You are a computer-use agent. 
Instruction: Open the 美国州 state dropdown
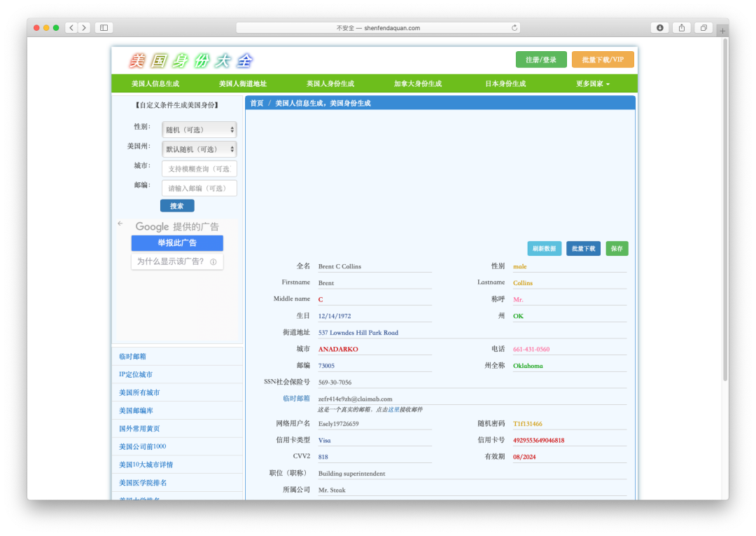pyautogui.click(x=199, y=149)
